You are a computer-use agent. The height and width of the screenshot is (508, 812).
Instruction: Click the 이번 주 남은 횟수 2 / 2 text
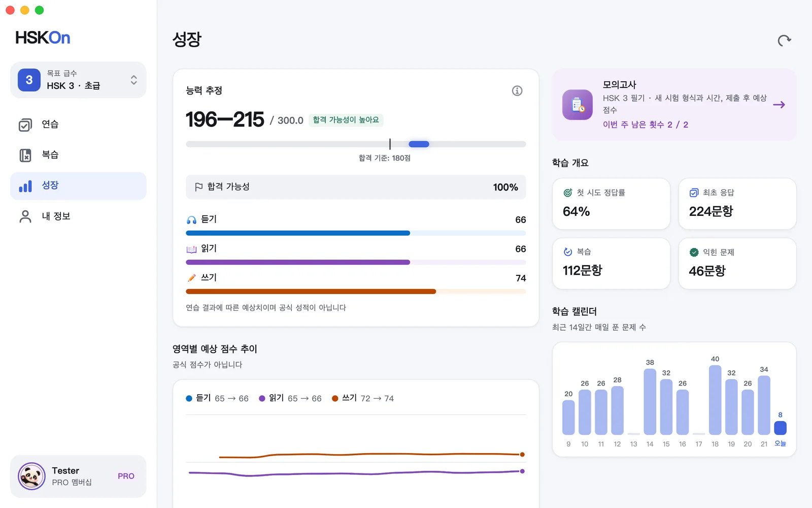646,125
